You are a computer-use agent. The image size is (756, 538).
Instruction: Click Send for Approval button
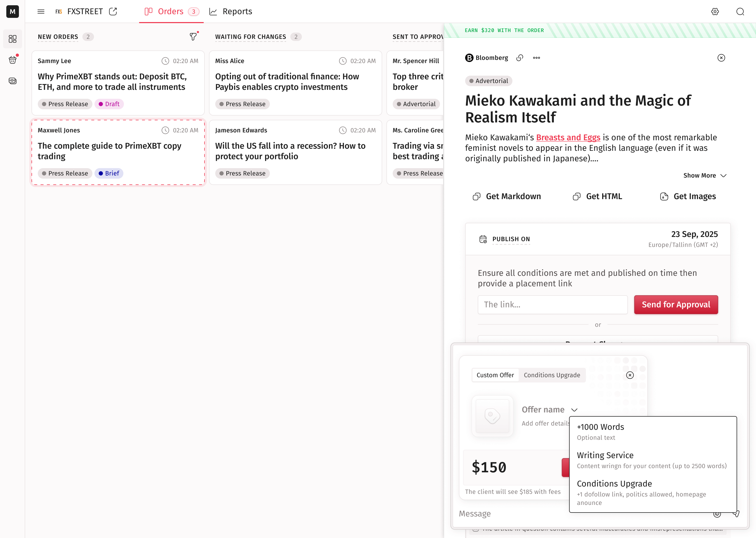(676, 304)
